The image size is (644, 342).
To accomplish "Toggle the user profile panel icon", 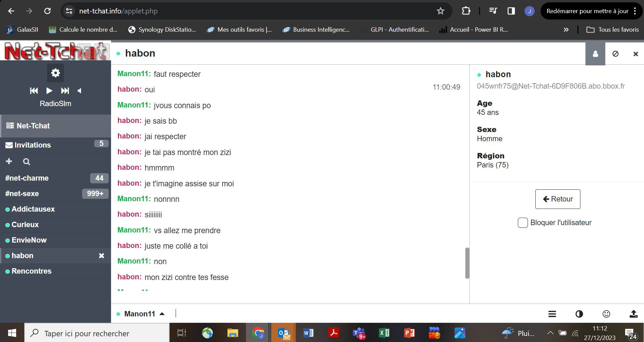I will coord(595,54).
